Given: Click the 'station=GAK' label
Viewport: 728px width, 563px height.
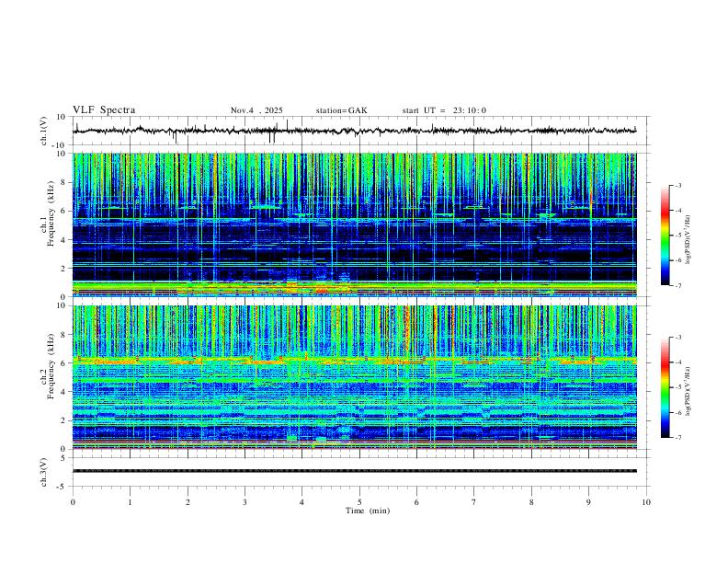Looking at the screenshot, I should click(341, 110).
